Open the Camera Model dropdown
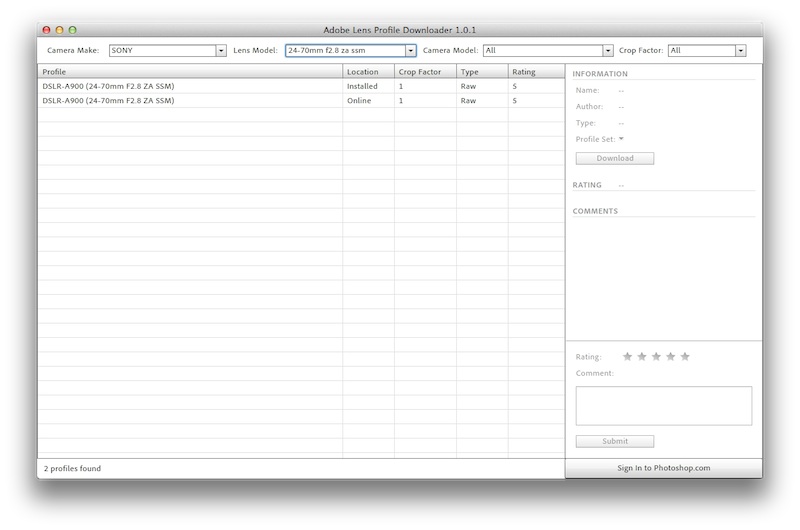The width and height of the screenshot is (800, 530). tap(608, 50)
